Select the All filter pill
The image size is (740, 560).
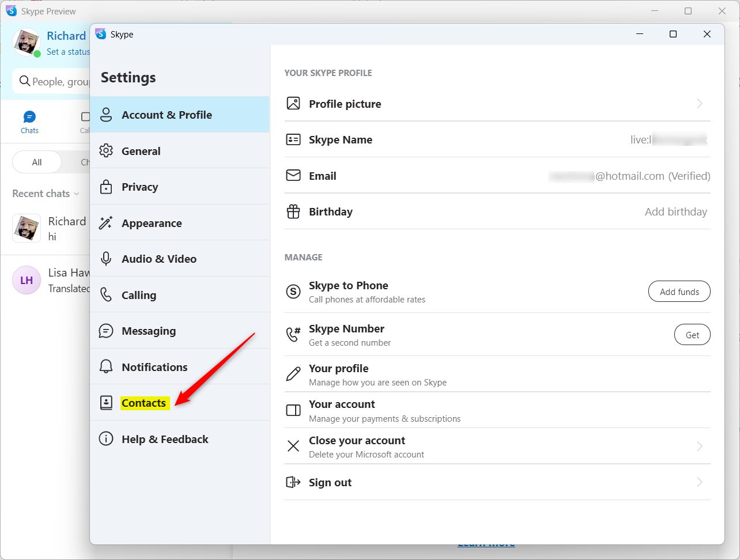[x=36, y=162]
